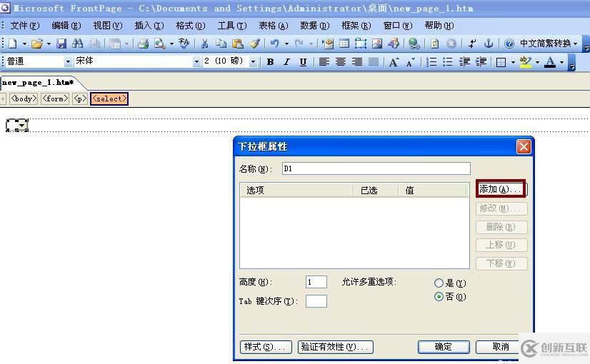Click the Refresh page icon
The image size is (590, 364).
tap(434, 44)
